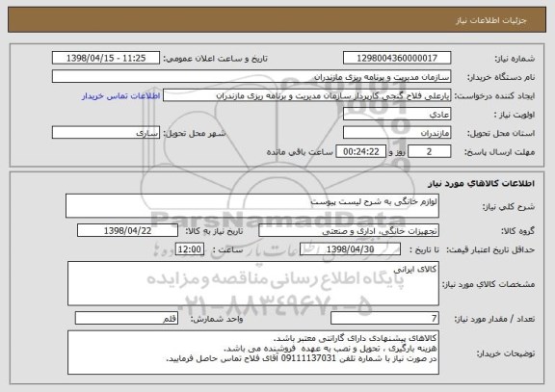Click the ساعت باقی مانده text

pos(300,152)
